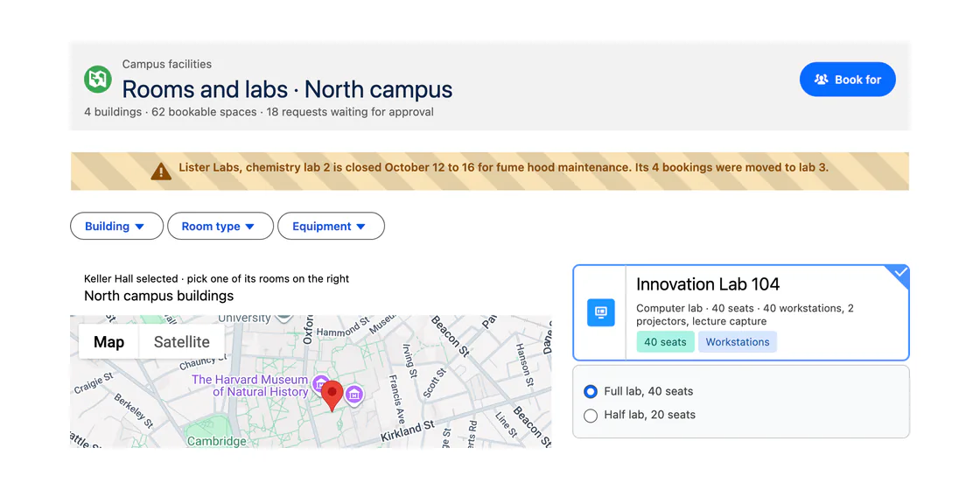This screenshot has width=980, height=490.
Task: Click the Workstations tag
Action: (738, 342)
